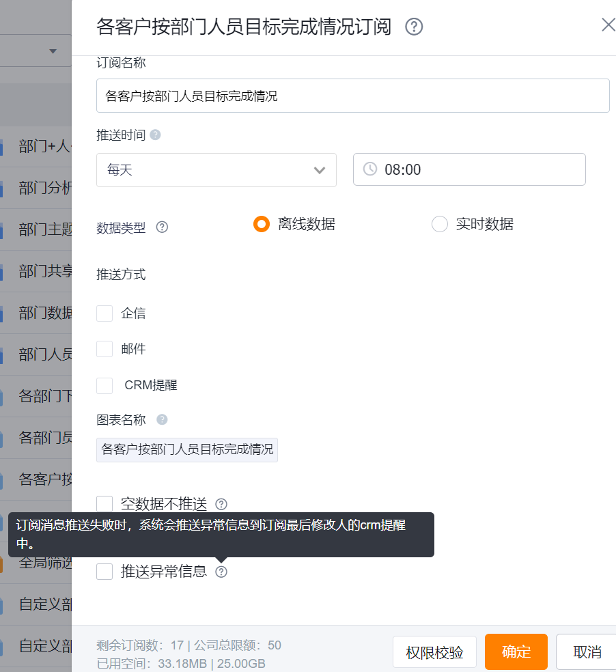Click the chart name tag 各客户按部门人员目标完成情况
Image resolution: width=616 pixels, height=672 pixels.
pos(186,450)
